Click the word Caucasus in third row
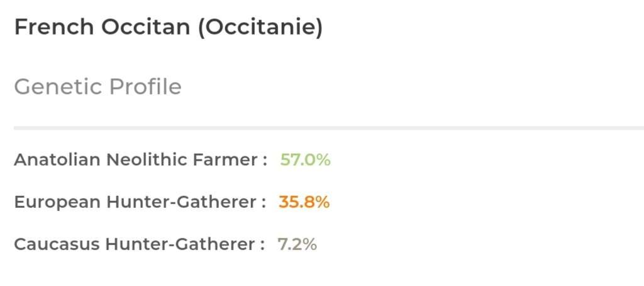 click(57, 244)
